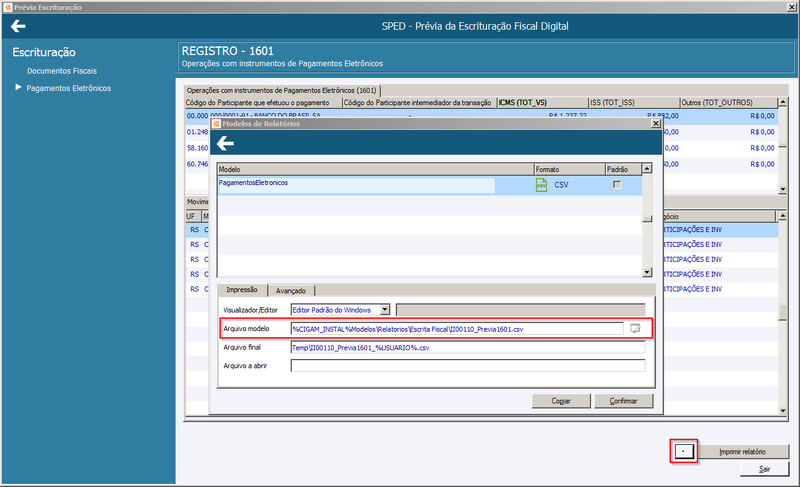Click the Imprimir relatório button
The image size is (800, 487).
[742, 451]
